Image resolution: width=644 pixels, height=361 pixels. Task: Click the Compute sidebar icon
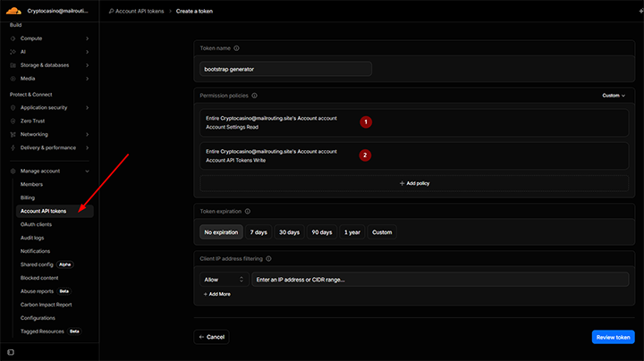tap(13, 38)
